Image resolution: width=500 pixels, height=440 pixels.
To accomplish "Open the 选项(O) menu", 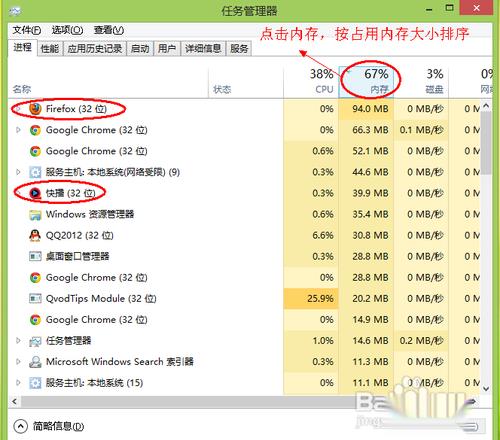I will [67, 30].
